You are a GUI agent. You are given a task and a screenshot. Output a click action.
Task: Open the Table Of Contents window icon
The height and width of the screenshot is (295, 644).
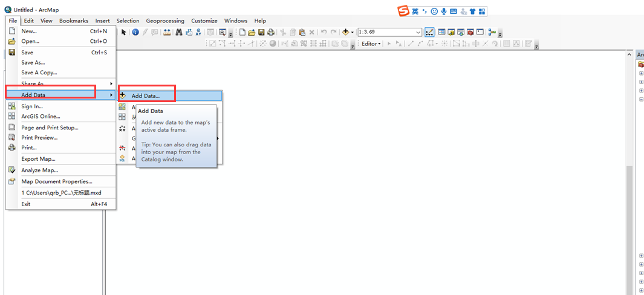click(x=441, y=32)
